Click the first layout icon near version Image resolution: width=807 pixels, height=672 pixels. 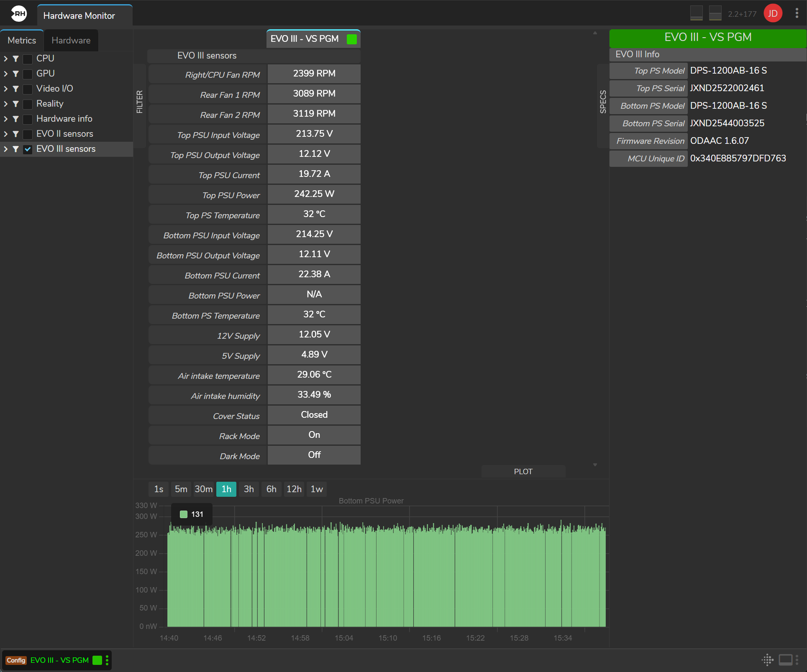coord(697,13)
